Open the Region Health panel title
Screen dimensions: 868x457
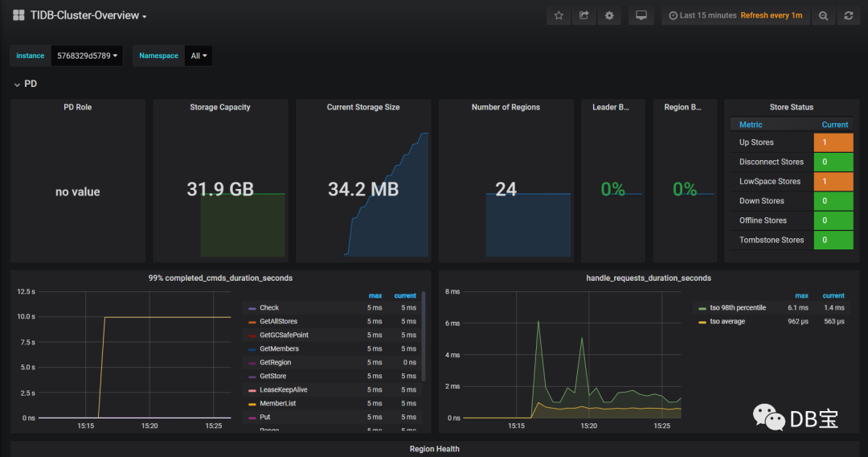[434, 449]
